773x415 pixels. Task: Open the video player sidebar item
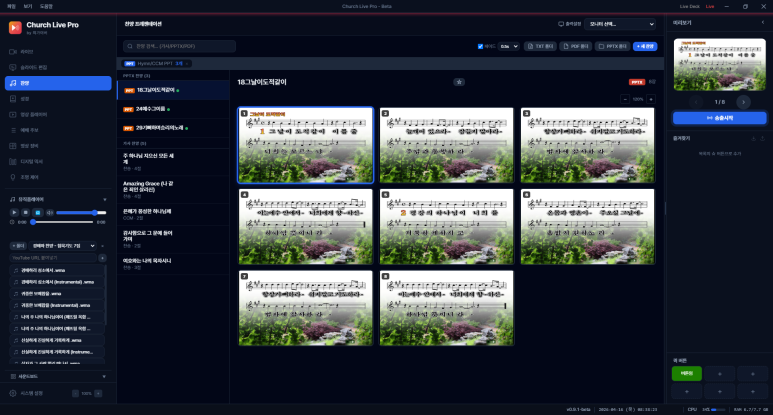click(x=58, y=115)
